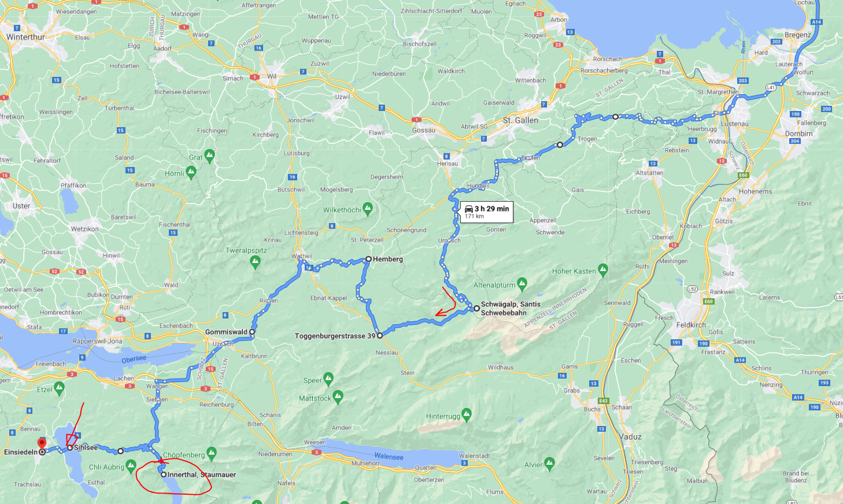Screen dimensions: 843x504
Task: Select the Alvier green peak marker
Action: click(549, 464)
